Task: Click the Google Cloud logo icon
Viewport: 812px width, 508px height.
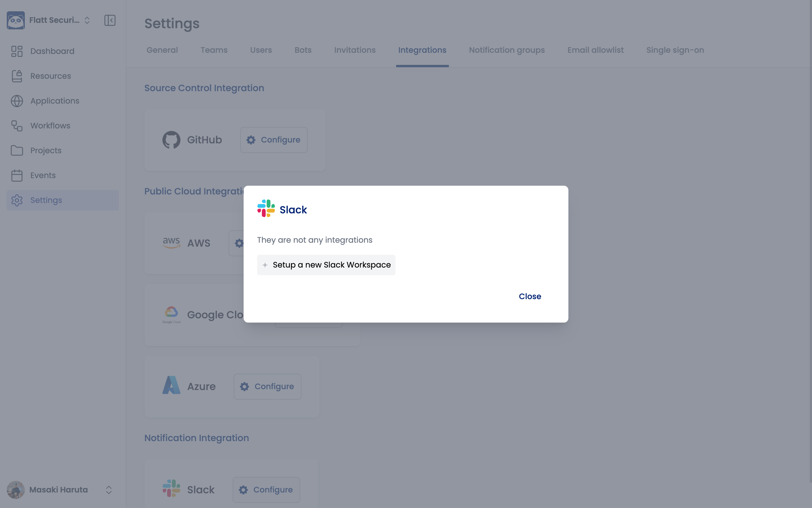Action: (171, 315)
